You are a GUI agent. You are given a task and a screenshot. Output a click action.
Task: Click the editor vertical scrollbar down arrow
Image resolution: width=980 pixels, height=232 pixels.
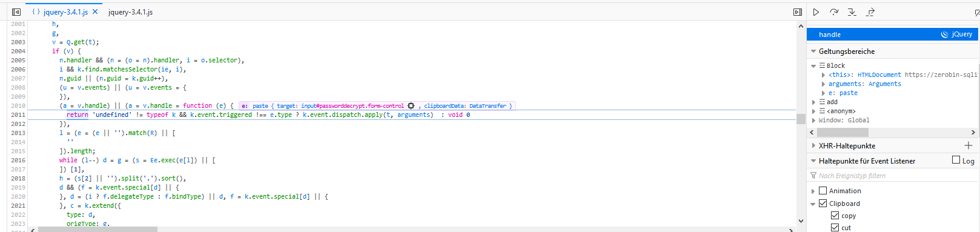pyautogui.click(x=801, y=220)
